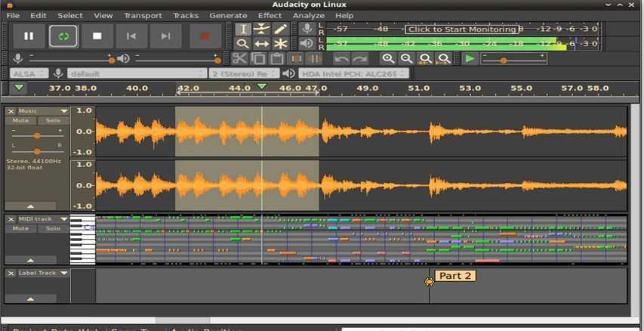Image resolution: width=644 pixels, height=331 pixels.
Task: Open the 2 (Stereo) recording channels dropdown
Action: click(244, 74)
